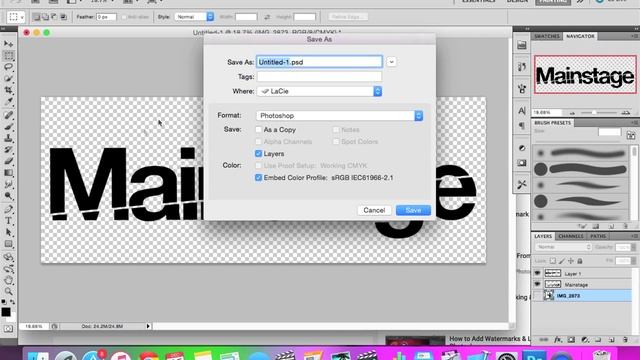The image size is (640, 360).
Task: Click the Save button
Action: pos(413,210)
